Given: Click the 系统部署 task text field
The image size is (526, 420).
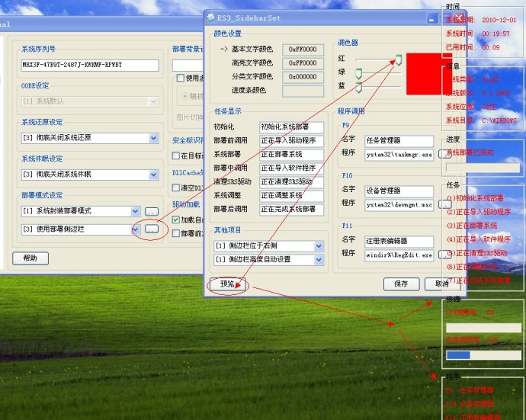Looking at the screenshot, I should point(291,155).
